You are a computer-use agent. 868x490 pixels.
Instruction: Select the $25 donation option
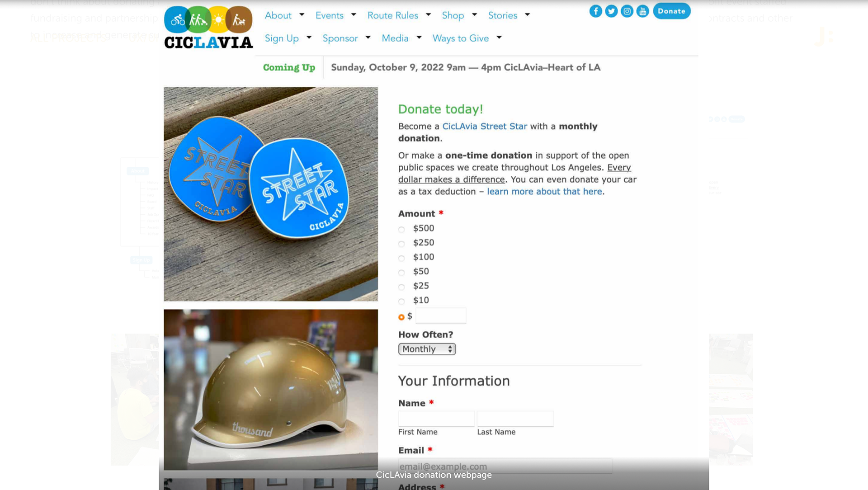coord(401,287)
